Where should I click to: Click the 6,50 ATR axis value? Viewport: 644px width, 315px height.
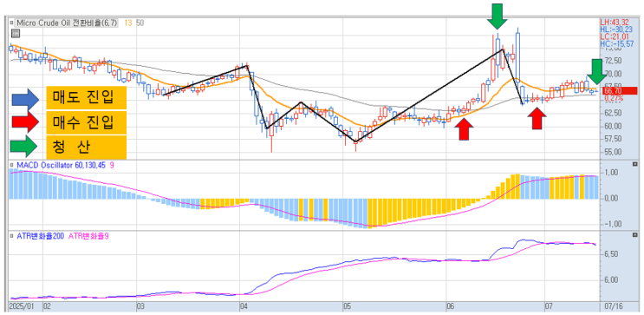click(x=613, y=254)
